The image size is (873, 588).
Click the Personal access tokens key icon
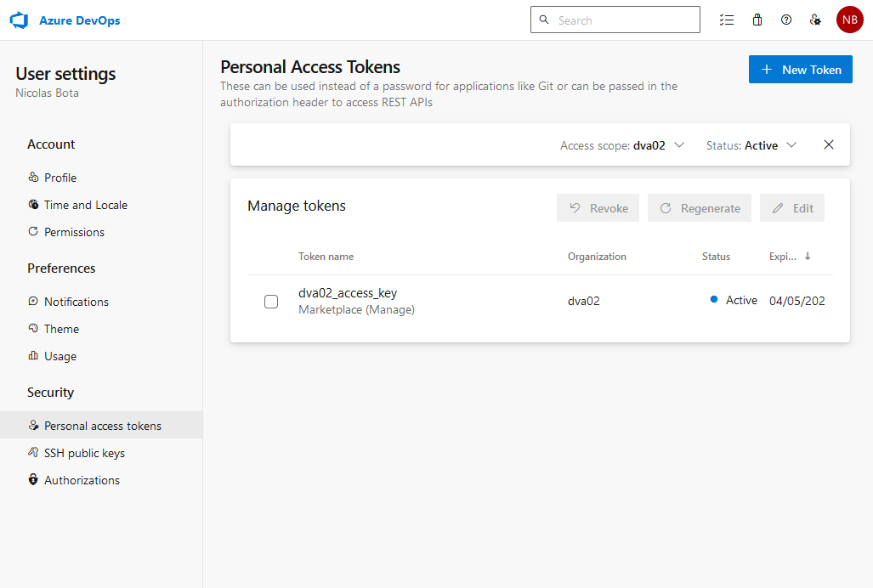click(x=33, y=425)
